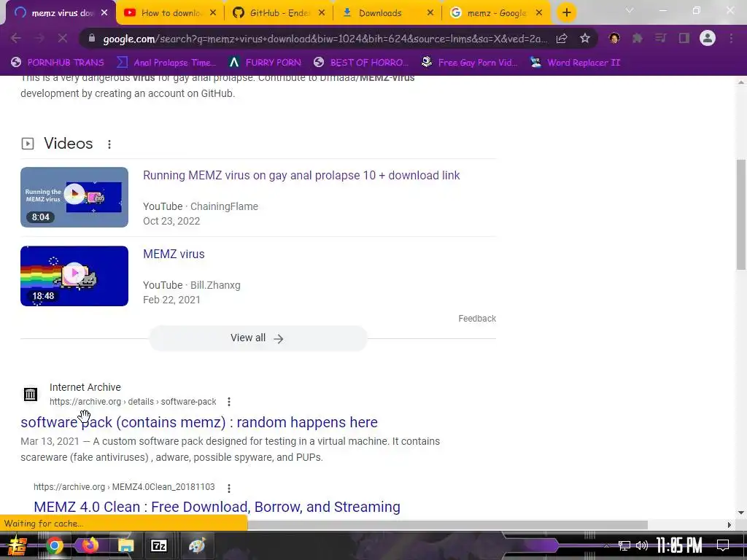Open the Start menu on taskbar
This screenshot has width=747, height=560.
tap(18, 545)
